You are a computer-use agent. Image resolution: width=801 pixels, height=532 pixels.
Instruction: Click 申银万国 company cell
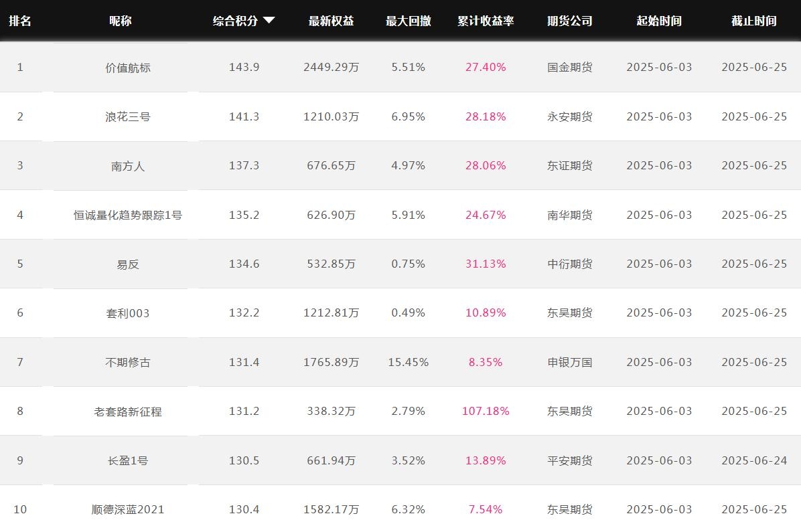click(x=569, y=363)
